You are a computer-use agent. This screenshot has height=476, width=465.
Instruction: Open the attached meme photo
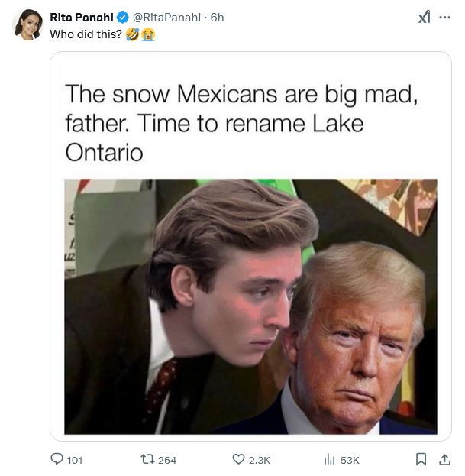point(250,306)
